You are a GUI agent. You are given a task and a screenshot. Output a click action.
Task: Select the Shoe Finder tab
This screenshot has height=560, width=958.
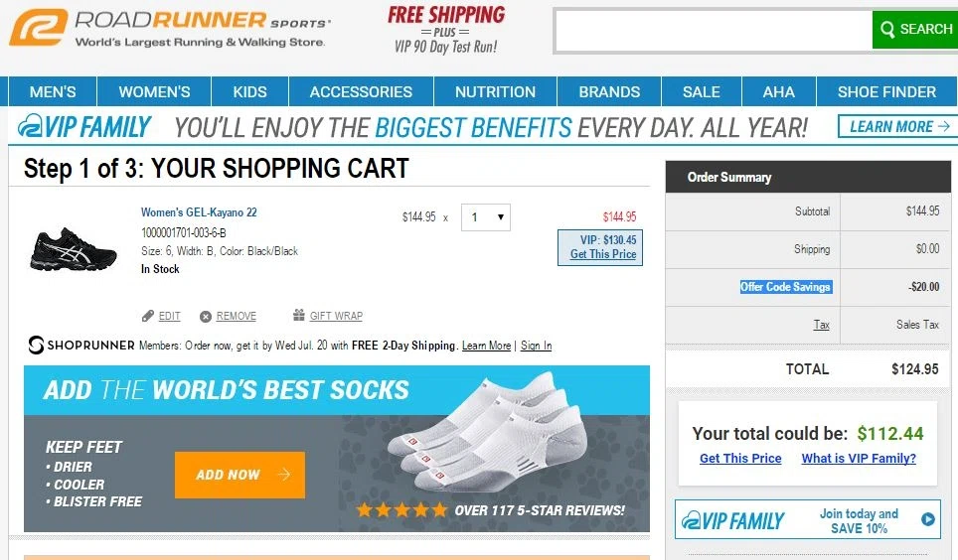tap(886, 91)
